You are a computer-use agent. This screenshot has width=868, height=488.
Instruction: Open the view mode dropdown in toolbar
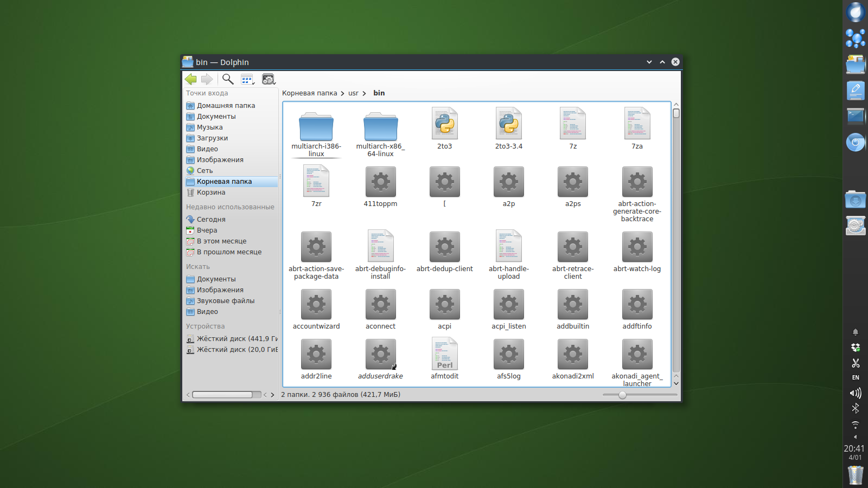pos(247,80)
